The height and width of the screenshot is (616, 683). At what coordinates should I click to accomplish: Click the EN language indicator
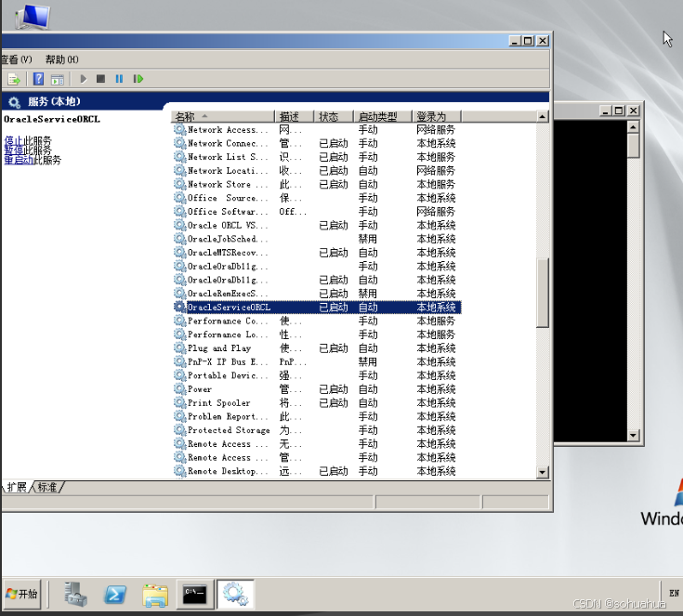tap(674, 593)
